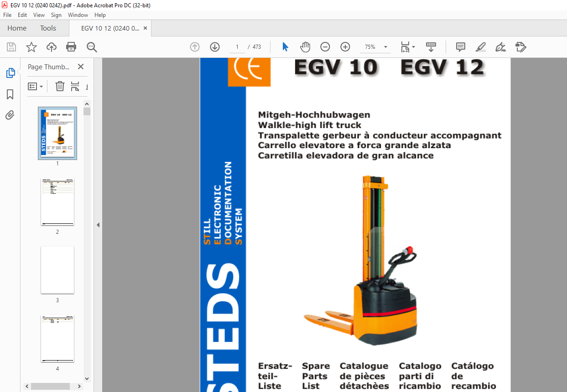567x392 pixels.
Task: Delete selected pages with the trash icon
Action: 60,86
